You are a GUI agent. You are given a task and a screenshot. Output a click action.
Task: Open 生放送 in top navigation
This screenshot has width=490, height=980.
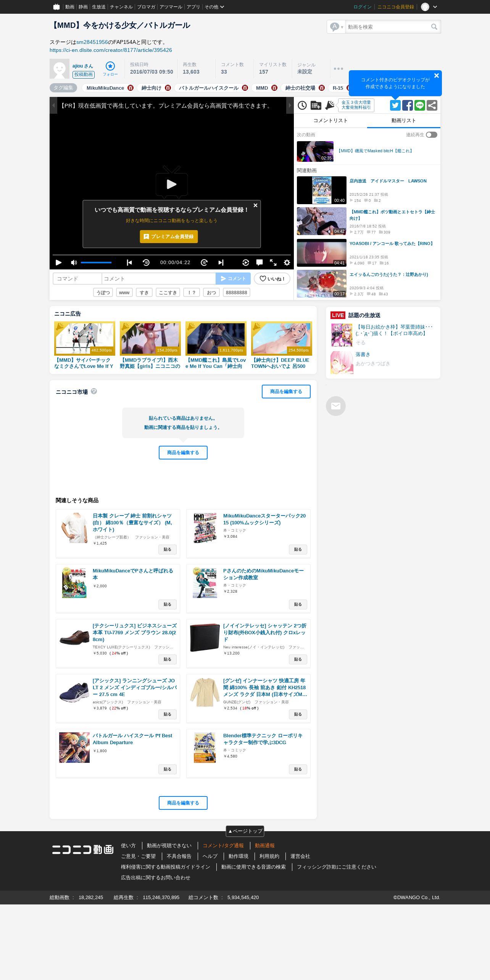[x=98, y=7]
